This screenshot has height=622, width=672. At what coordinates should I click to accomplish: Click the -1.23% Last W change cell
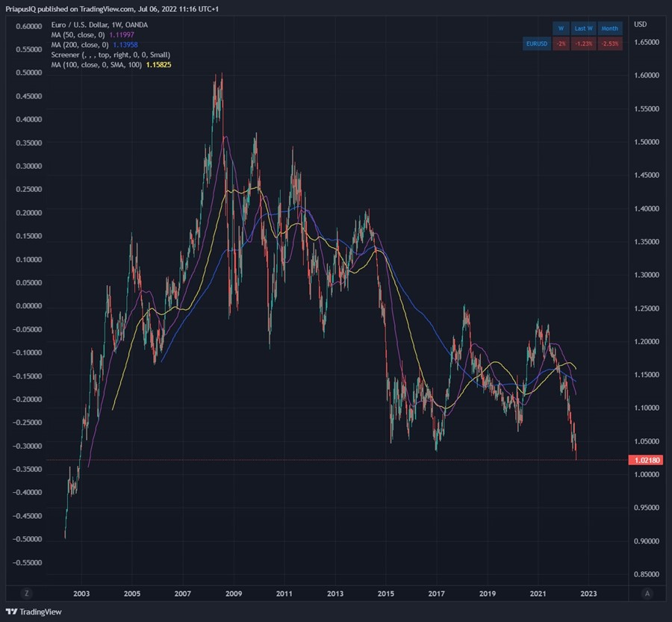(583, 43)
